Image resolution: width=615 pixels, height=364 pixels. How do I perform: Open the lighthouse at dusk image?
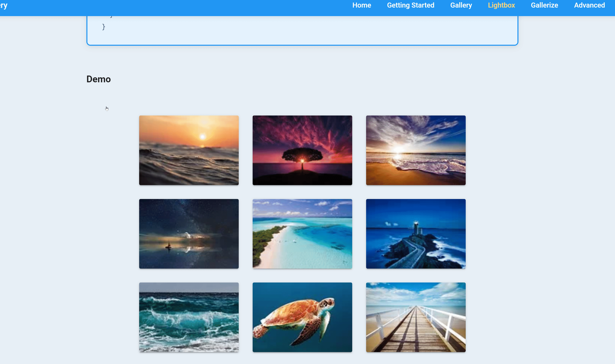[416, 234]
